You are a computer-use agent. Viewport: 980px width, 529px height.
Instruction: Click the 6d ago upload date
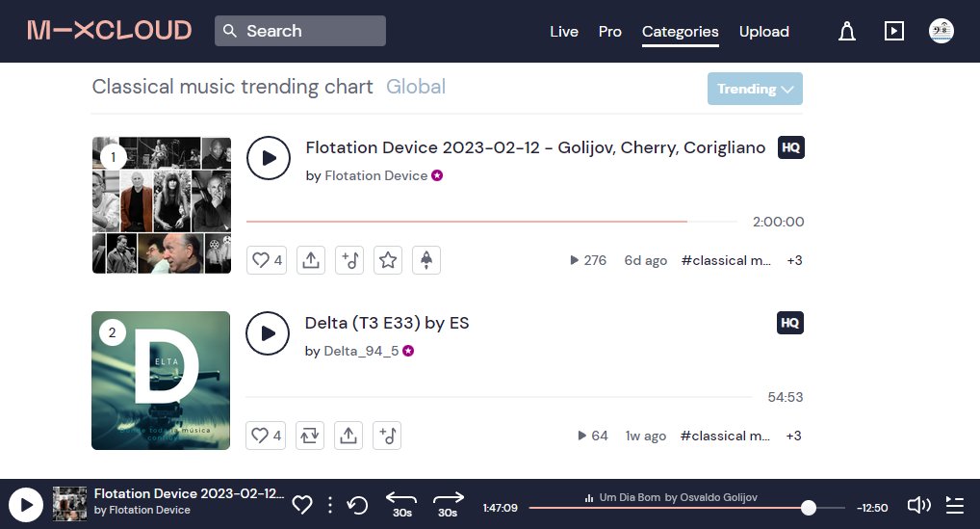tap(646, 260)
